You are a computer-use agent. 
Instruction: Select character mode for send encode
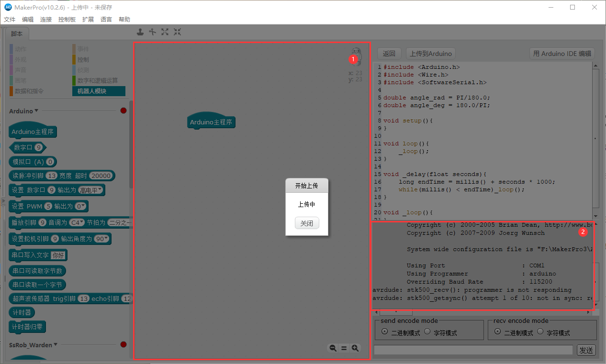(427, 331)
